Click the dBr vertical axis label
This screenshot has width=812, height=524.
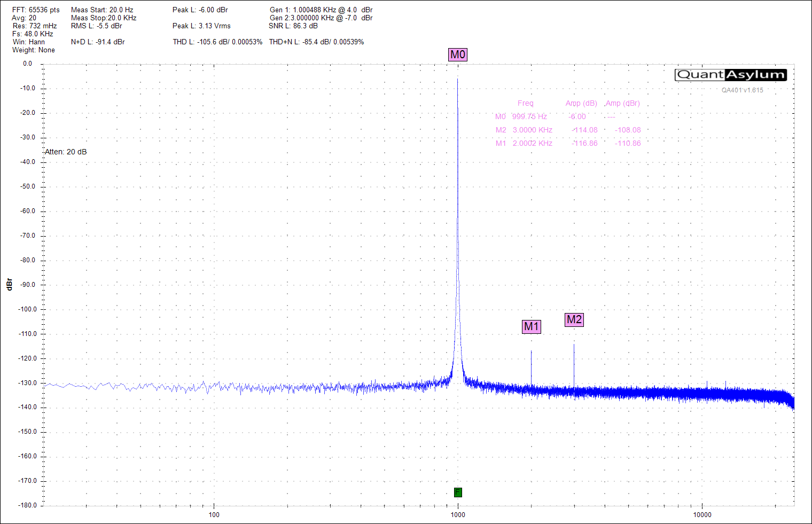coord(9,284)
